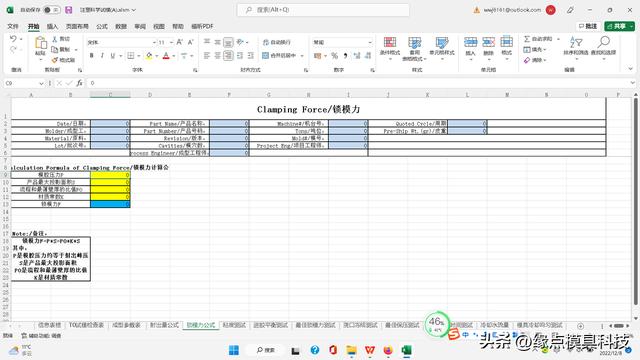Open the font name dropdown

tap(154, 42)
